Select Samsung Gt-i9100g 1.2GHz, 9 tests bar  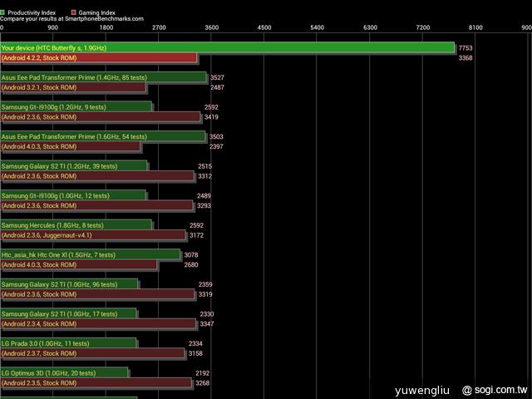76,106
